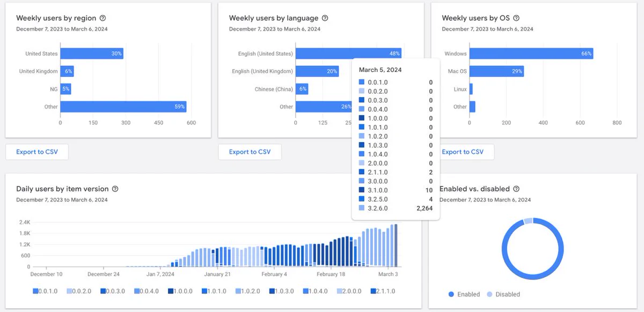Screen dimensions: 644x312
Task: Export Weekly users by language to CSV
Action: [250, 152]
